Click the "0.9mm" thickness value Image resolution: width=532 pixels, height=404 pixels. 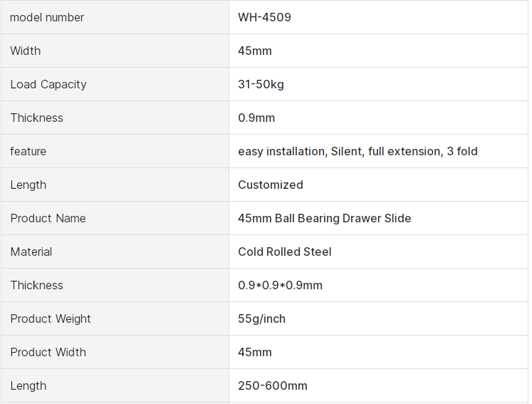pos(256,118)
